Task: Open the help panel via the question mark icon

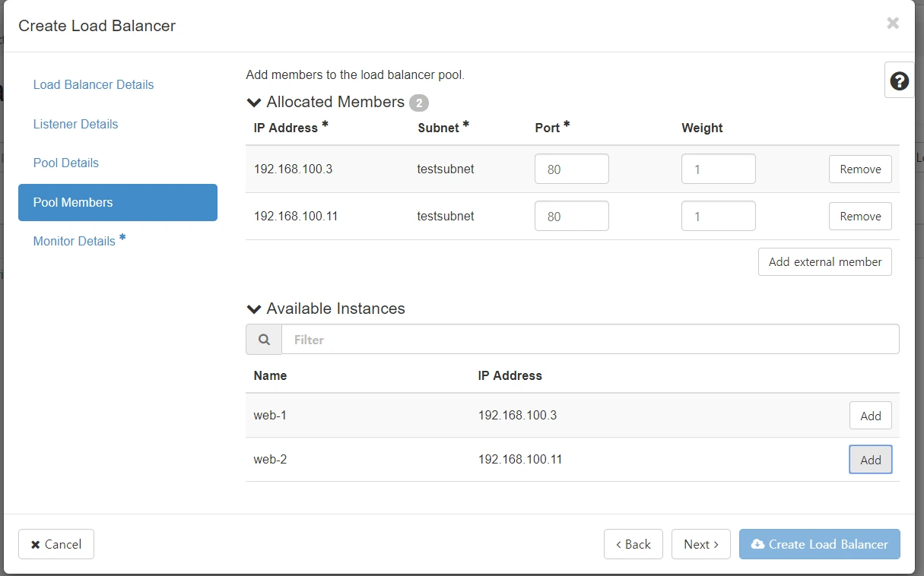Action: 900,79
